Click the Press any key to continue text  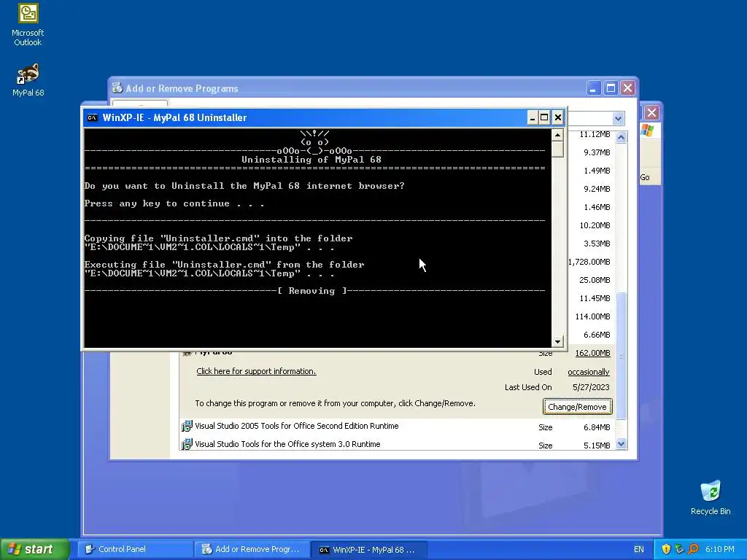(174, 204)
